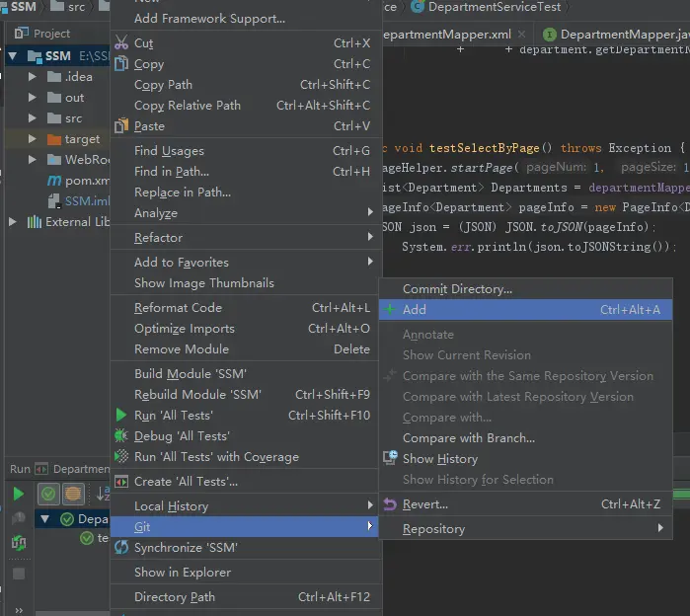
Task: Click the sort alphabetically icon in Run panel
Action: tap(103, 494)
